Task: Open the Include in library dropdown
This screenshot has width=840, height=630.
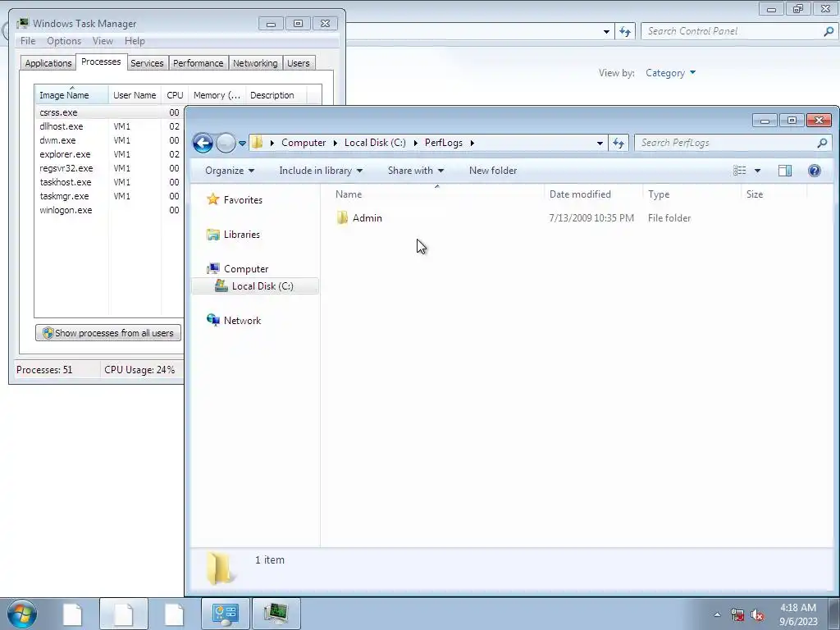Action: (x=321, y=171)
